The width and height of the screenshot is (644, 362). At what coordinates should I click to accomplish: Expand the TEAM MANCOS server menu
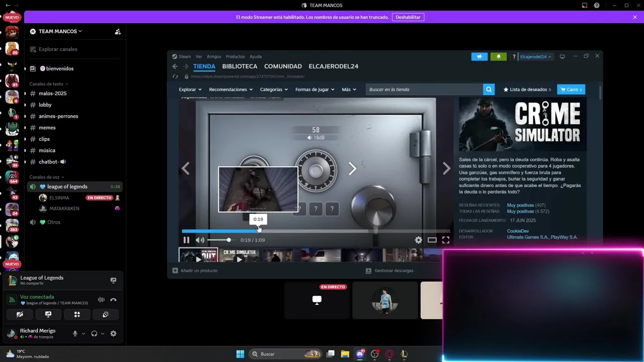(x=60, y=31)
